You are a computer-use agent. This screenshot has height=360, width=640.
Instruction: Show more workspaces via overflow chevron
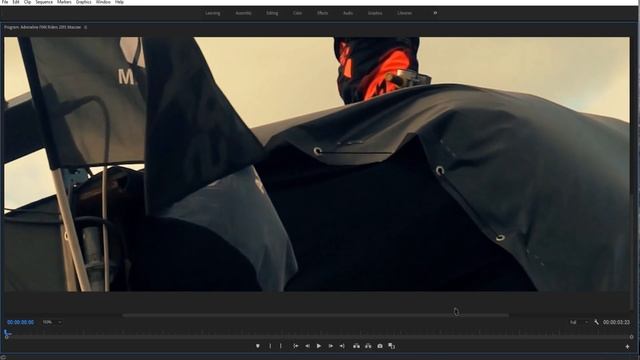coord(435,13)
